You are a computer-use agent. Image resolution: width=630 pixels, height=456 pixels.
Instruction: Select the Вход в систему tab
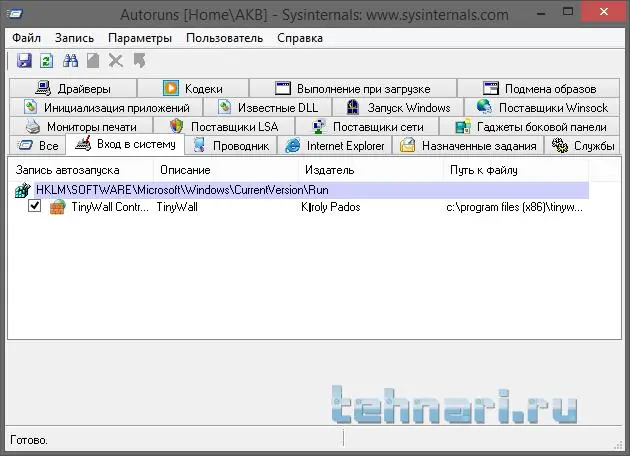tap(125, 144)
